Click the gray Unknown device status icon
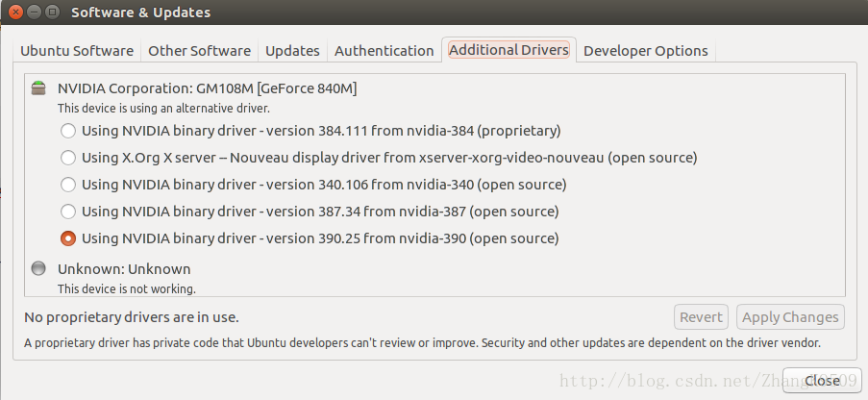This screenshot has height=400, width=868. point(38,268)
